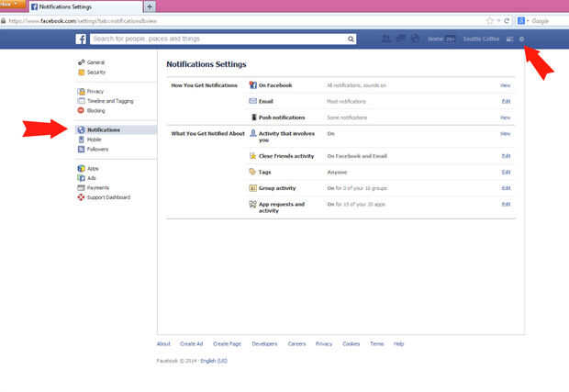Change language via English (US) link
Viewport: 569px width, 392px height.
[214, 361]
